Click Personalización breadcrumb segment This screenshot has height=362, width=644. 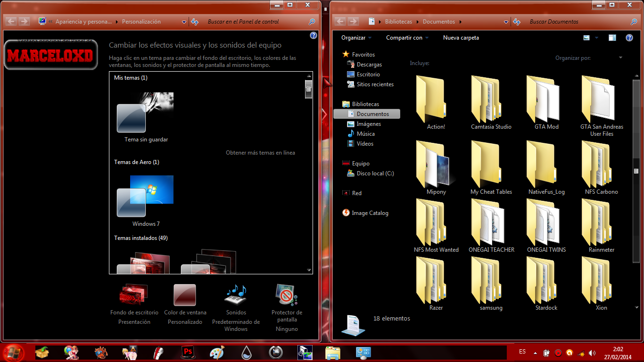pyautogui.click(x=141, y=22)
